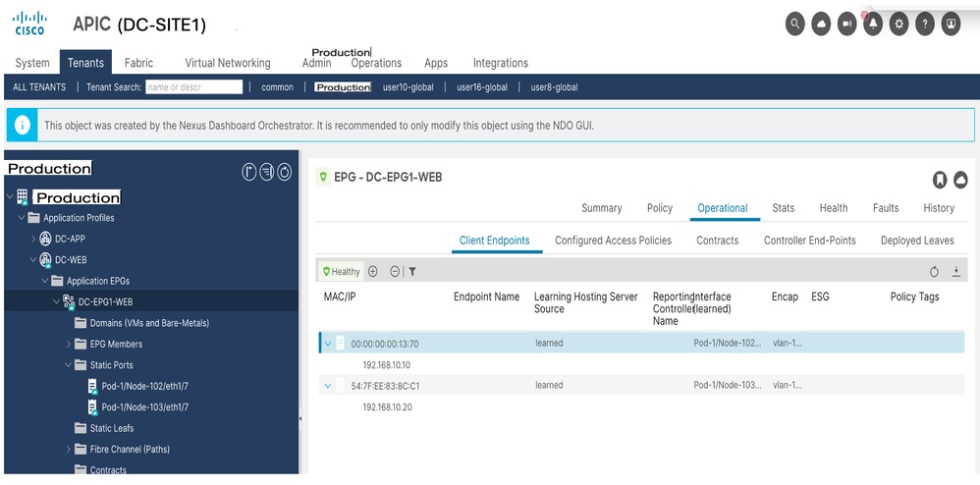Click the refresh icon in navigation pane header
The image size is (980, 485).
click(x=285, y=172)
